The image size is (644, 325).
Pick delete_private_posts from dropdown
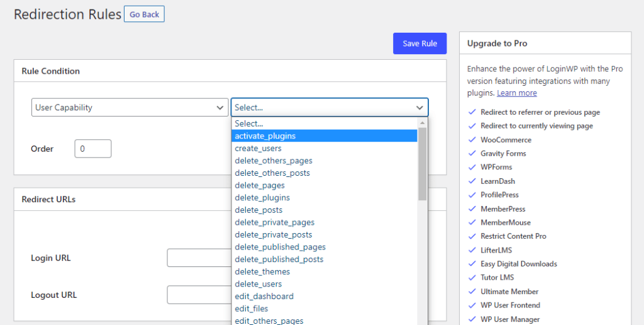(273, 235)
